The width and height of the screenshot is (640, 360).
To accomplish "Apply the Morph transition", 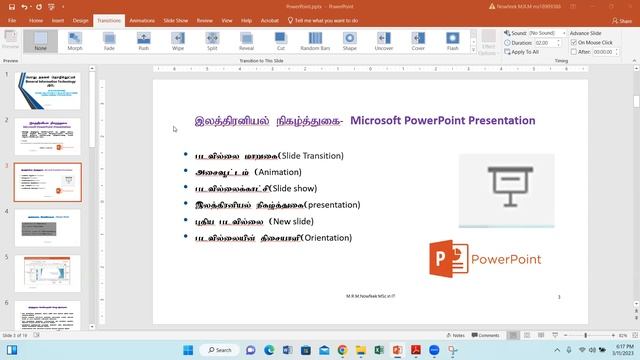I will pyautogui.click(x=75, y=41).
